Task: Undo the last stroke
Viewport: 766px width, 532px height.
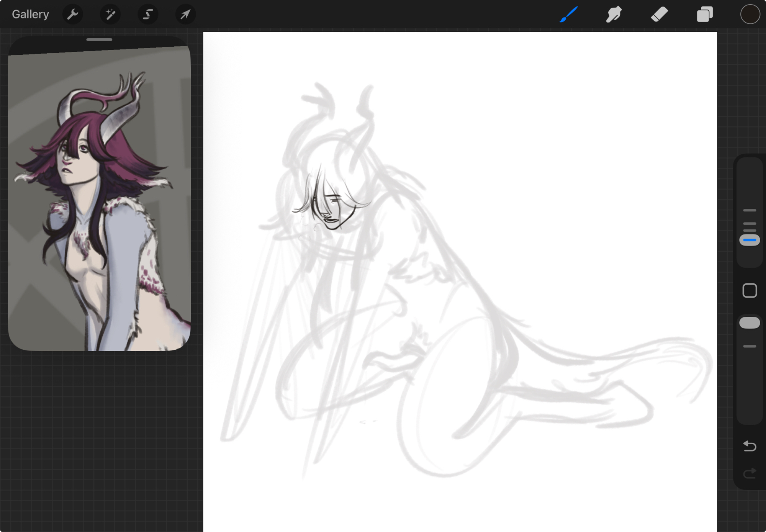Action: coord(750,446)
